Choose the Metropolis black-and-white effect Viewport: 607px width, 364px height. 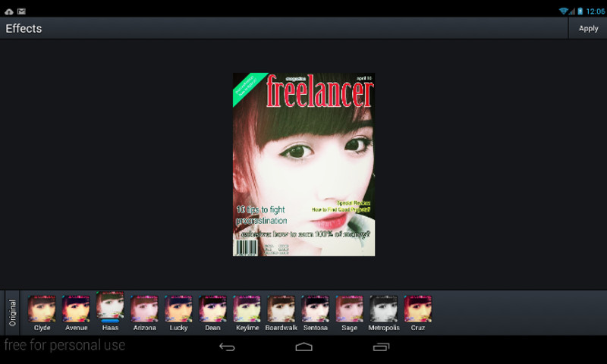(384, 309)
